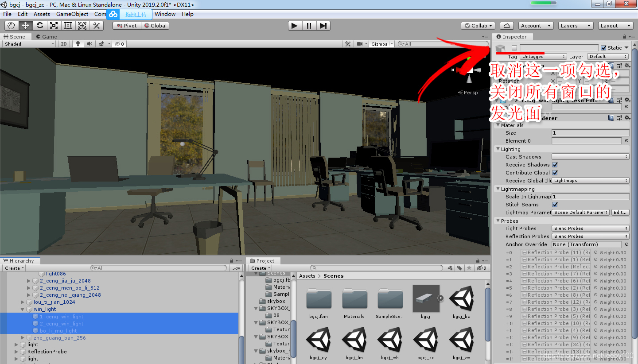Toggle the Static checkbox
638x364 pixels.
(x=603, y=48)
